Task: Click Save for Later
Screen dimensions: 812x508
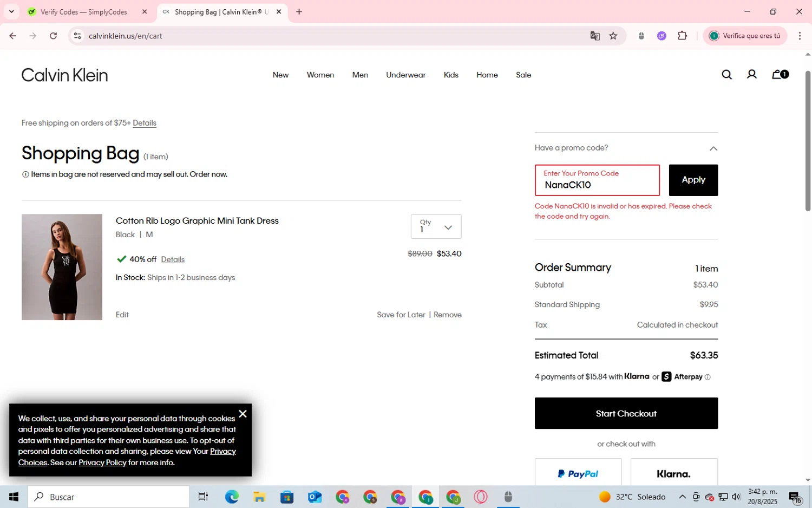Action: [401, 315]
